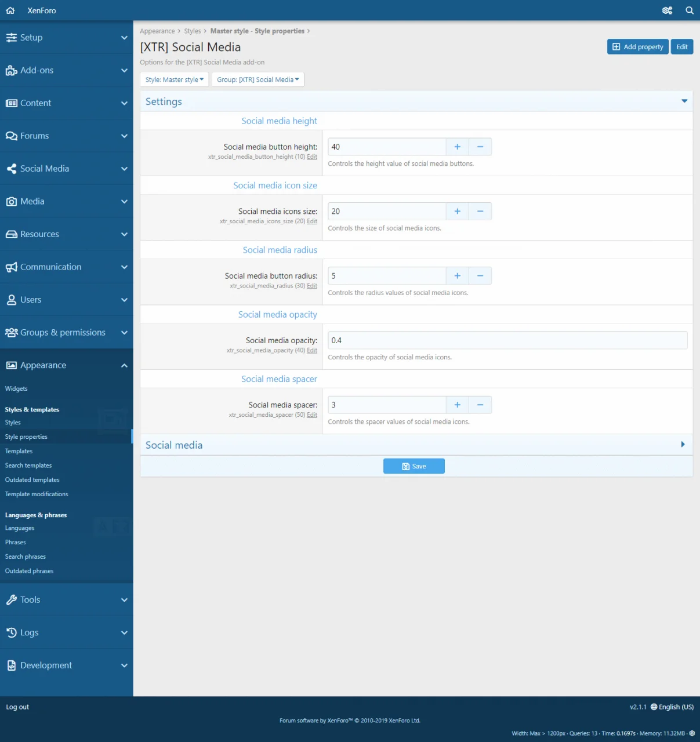Expand the Social media section
The image size is (700, 742).
(x=683, y=445)
